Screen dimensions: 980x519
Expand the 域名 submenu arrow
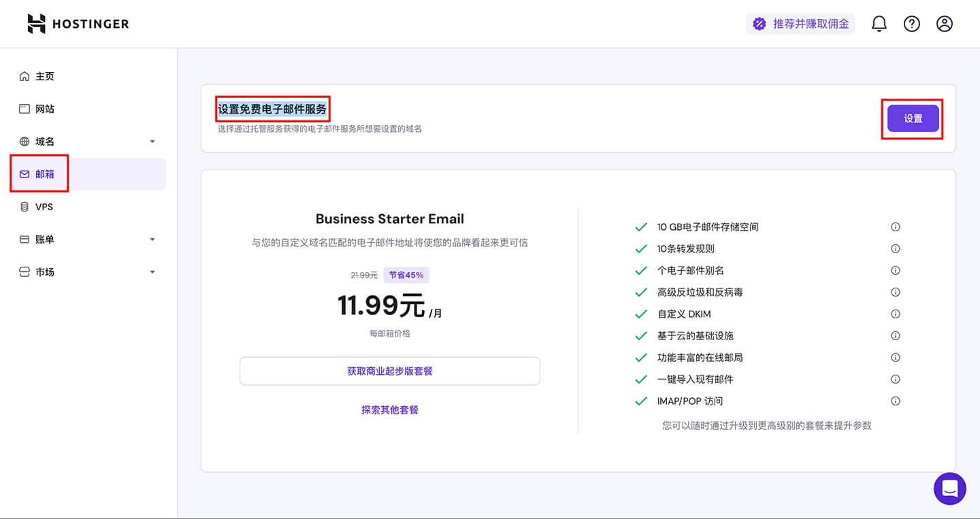[x=152, y=141]
